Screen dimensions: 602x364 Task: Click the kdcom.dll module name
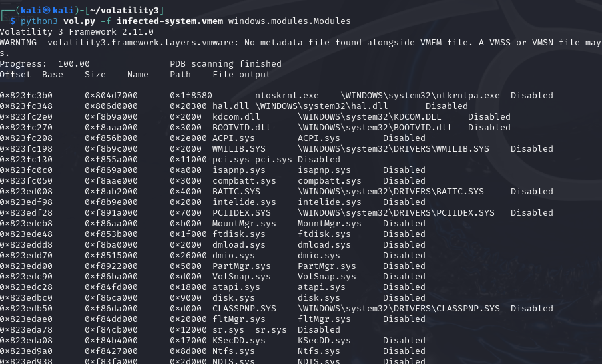click(236, 117)
